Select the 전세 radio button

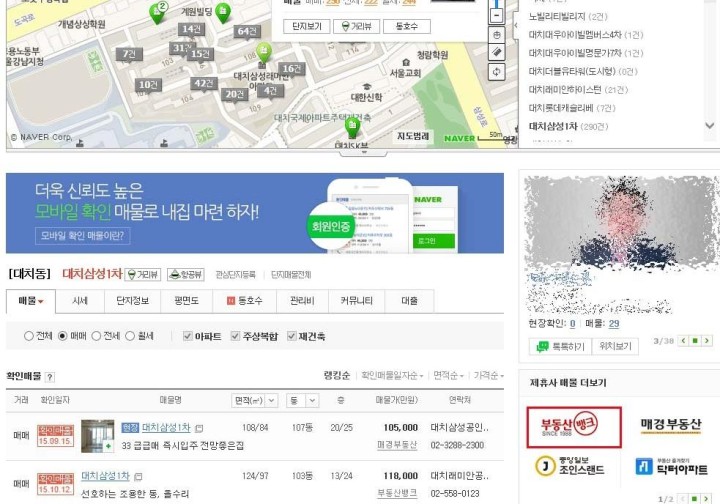point(96,336)
